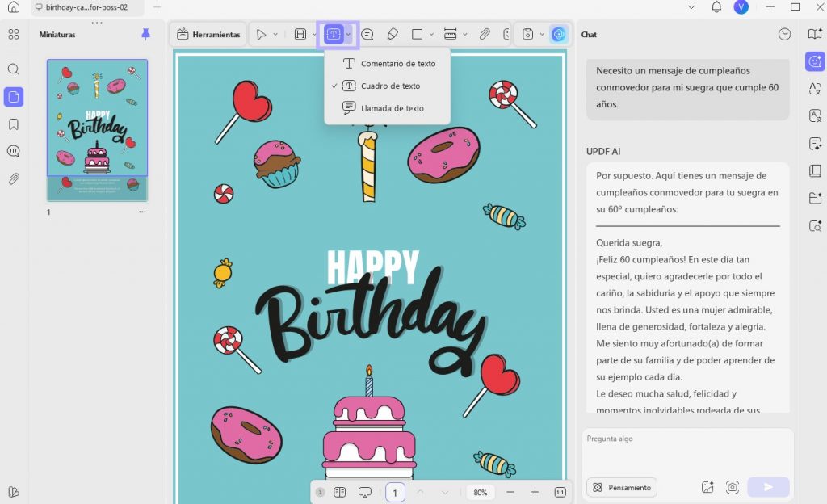Add a new tab
Image resolution: width=827 pixels, height=504 pixels.
157,7
